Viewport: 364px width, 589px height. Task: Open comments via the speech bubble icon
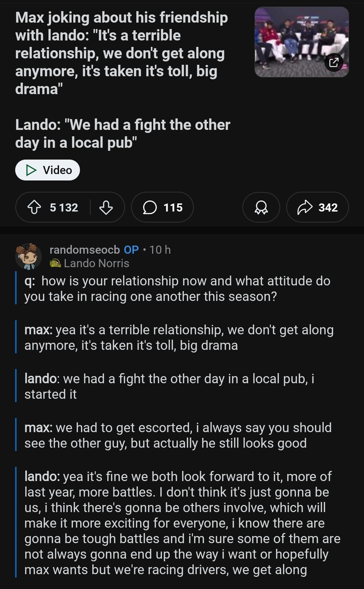click(x=150, y=207)
